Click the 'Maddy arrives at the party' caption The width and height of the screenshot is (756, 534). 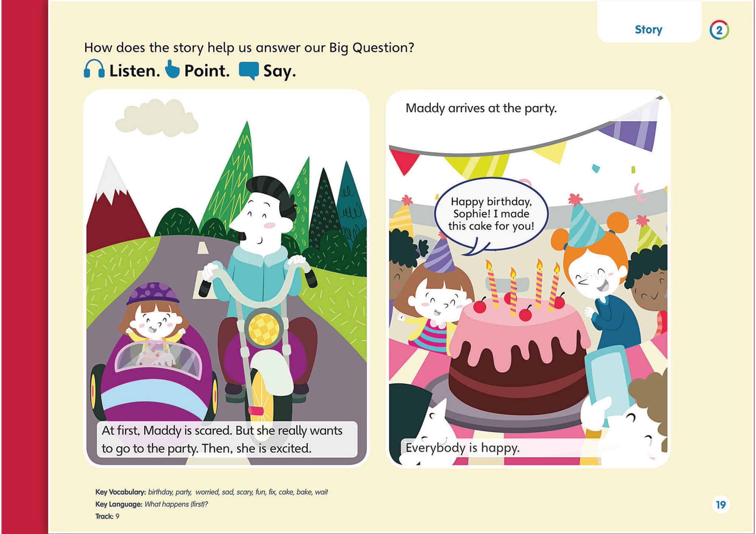click(x=481, y=108)
